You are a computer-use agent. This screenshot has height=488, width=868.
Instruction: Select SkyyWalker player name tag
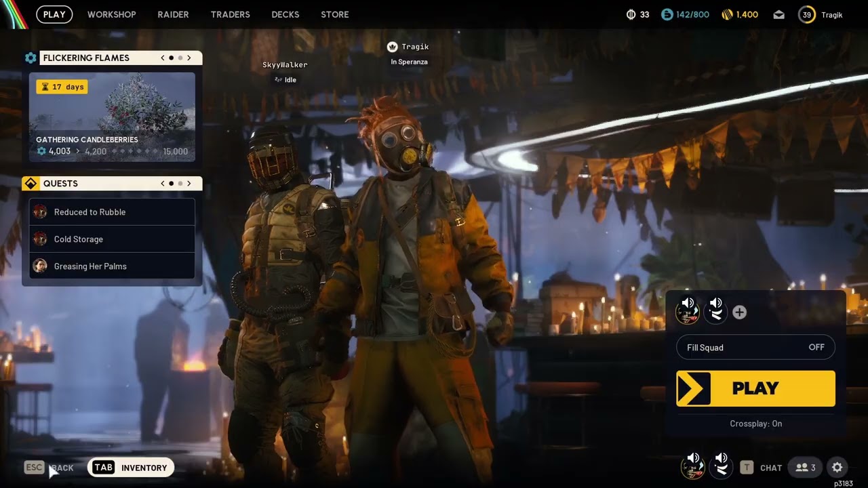click(x=285, y=65)
